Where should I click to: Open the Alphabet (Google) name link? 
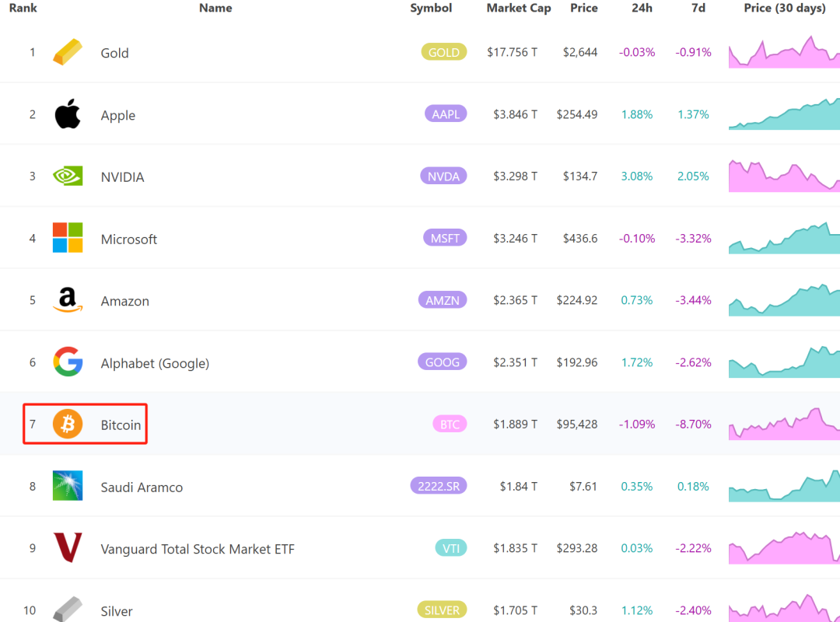point(155,363)
